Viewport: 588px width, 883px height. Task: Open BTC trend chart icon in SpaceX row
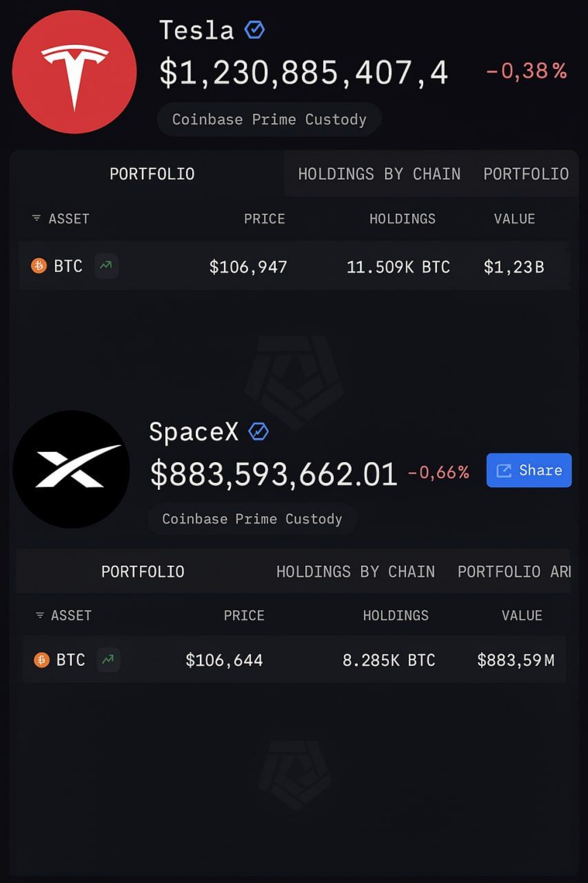pos(108,660)
